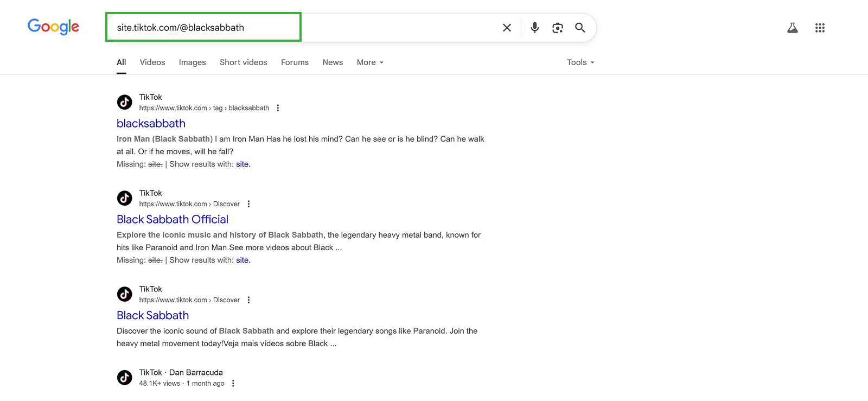This screenshot has height=401, width=868.
Task: Open Search Labs flask icon
Action: [x=793, y=28]
